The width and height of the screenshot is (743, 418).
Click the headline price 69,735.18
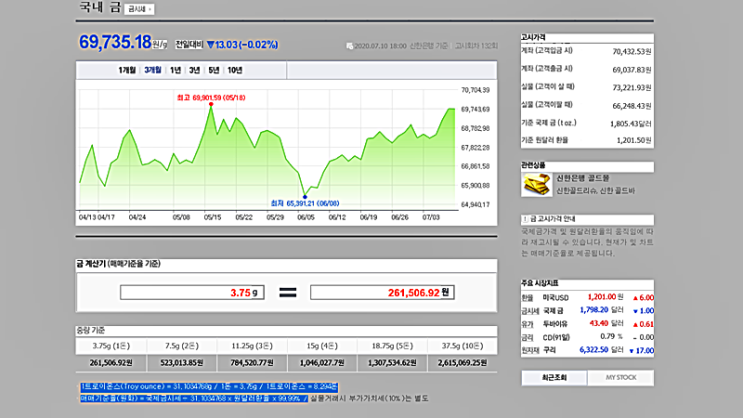(115, 42)
